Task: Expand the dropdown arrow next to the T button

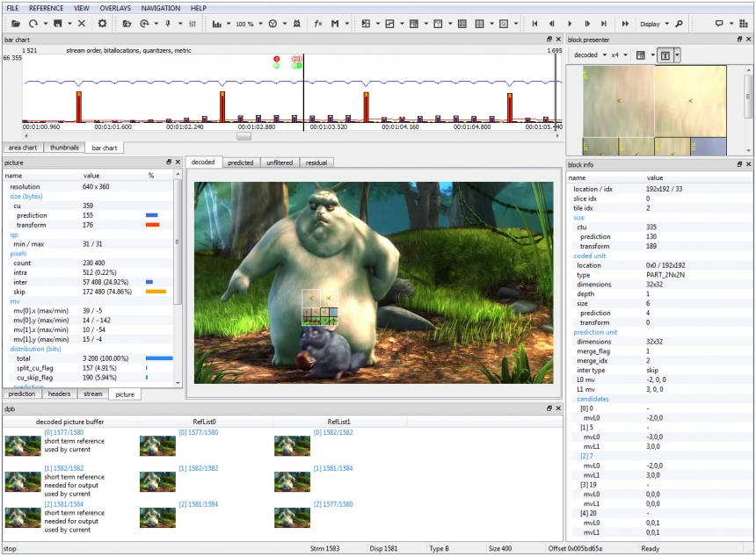Action: point(677,55)
